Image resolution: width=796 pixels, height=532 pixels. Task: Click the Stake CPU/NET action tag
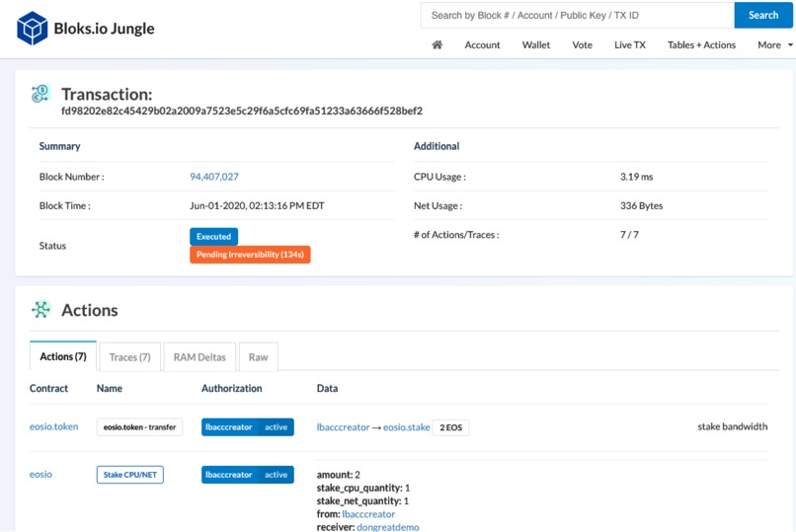(130, 475)
